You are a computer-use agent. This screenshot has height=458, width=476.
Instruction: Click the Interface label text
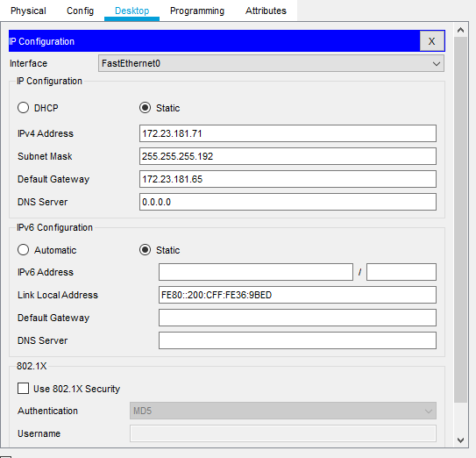point(29,63)
